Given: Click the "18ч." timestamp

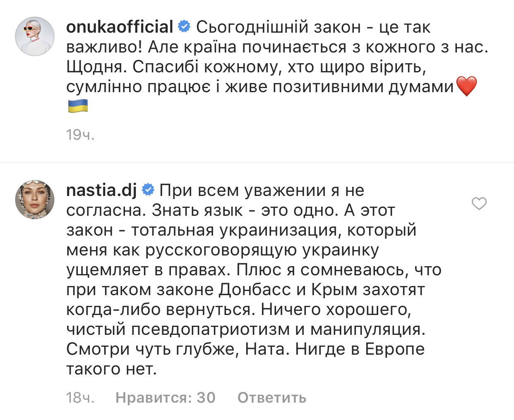Looking at the screenshot, I should (x=80, y=397).
